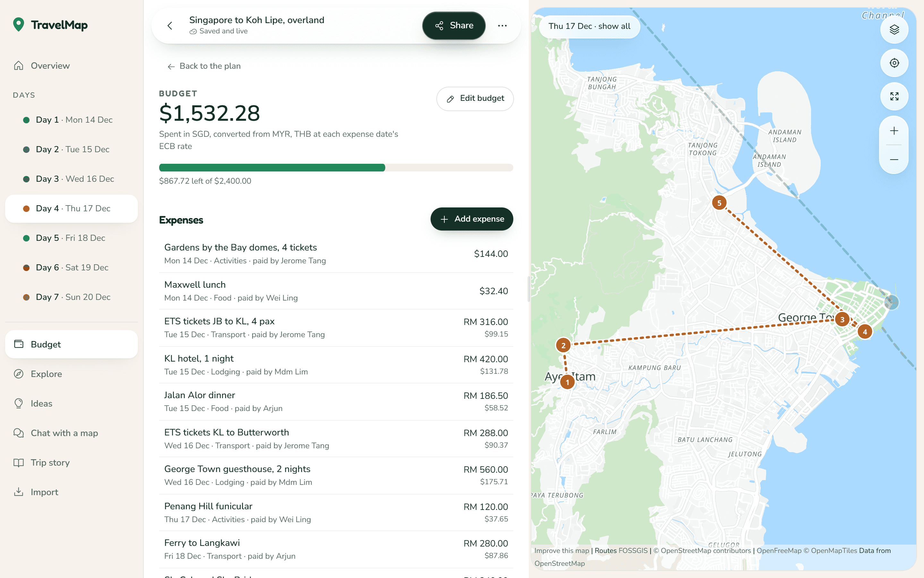Click the $1,532.28 budget total
The width and height of the screenshot is (924, 578).
(210, 113)
